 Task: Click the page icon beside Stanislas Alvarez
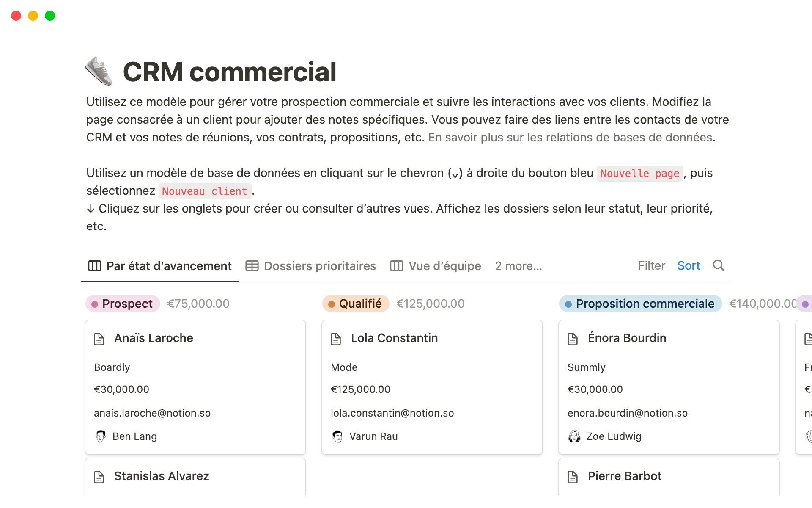99,477
